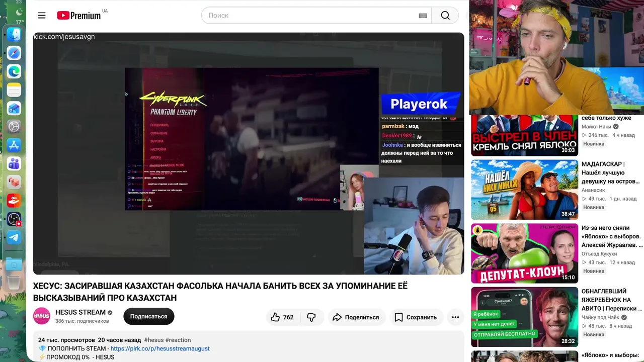Open the Майкл Наки channel name
Viewport: 644px width, 362px height.
click(596, 127)
